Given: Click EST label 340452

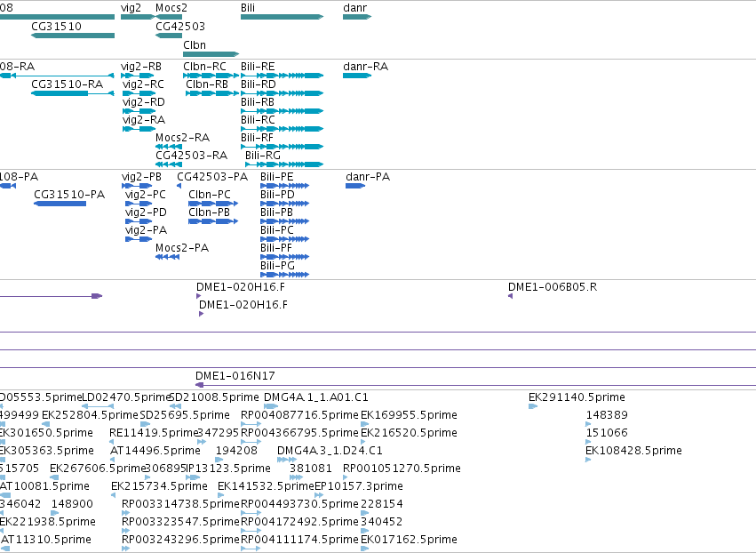Looking at the screenshot, I should point(382,523).
